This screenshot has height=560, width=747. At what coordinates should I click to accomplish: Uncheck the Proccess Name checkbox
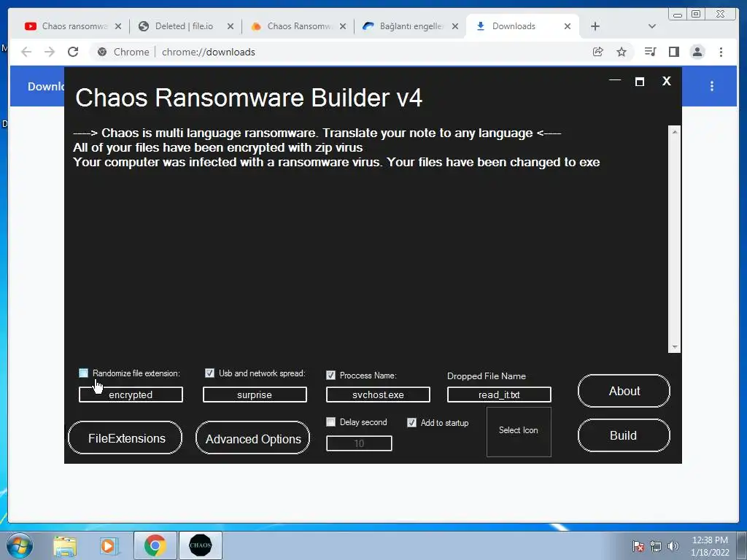[330, 376]
